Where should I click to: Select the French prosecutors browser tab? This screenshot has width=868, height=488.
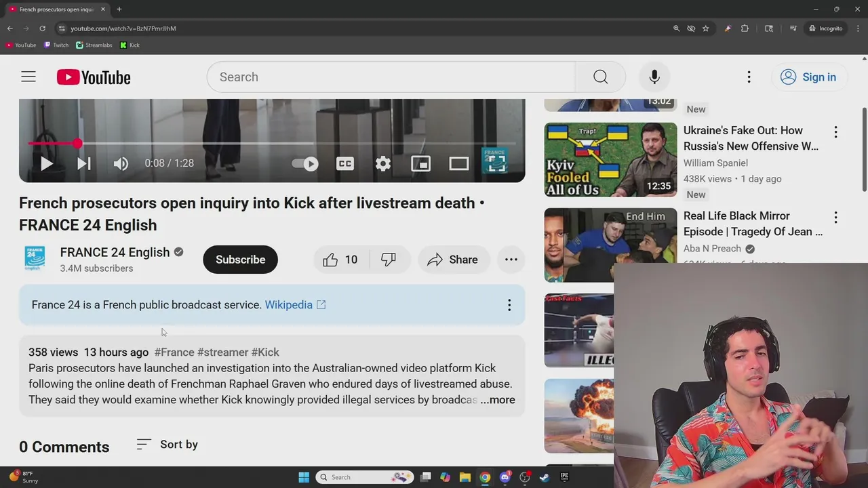57,9
